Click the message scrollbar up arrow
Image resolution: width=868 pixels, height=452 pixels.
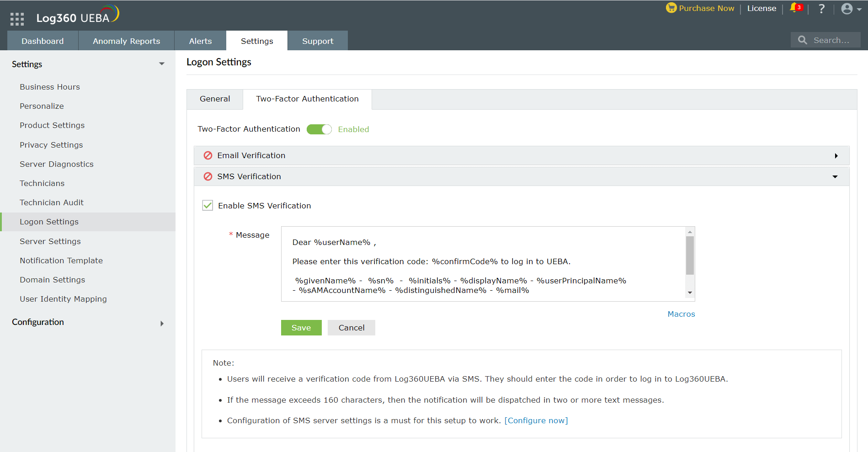point(690,232)
